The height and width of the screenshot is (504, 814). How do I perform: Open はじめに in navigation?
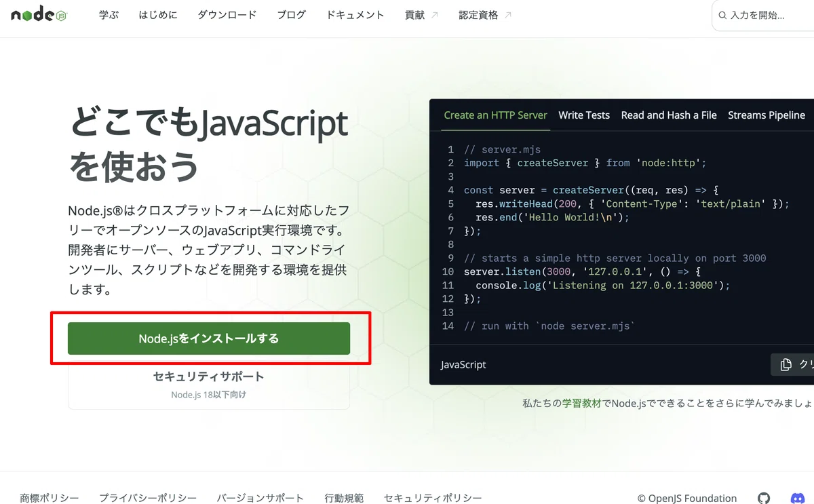[x=158, y=14]
